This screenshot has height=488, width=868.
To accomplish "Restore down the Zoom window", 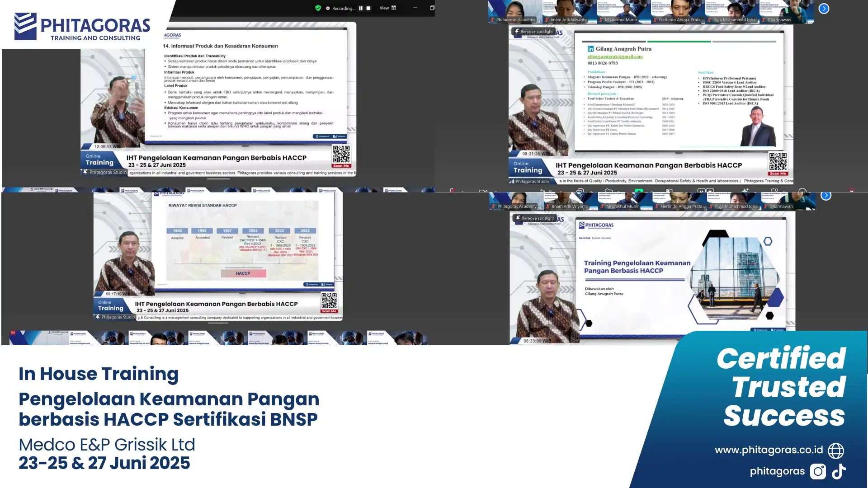I will point(432,8).
